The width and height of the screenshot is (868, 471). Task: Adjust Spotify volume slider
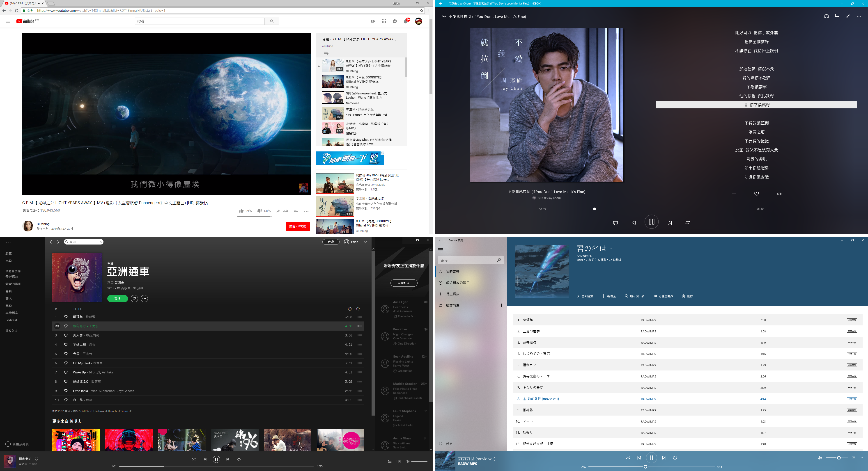[x=419, y=461]
